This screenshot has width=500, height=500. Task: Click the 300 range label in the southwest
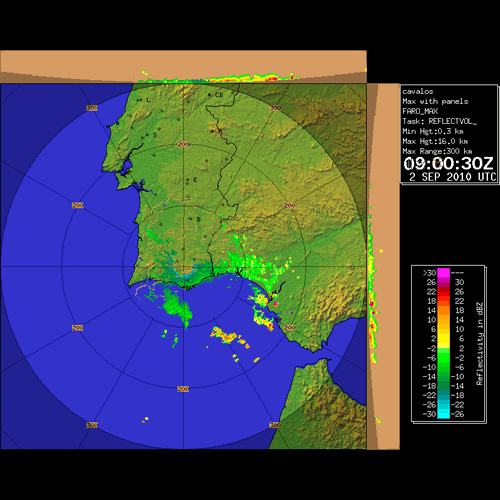[92, 425]
